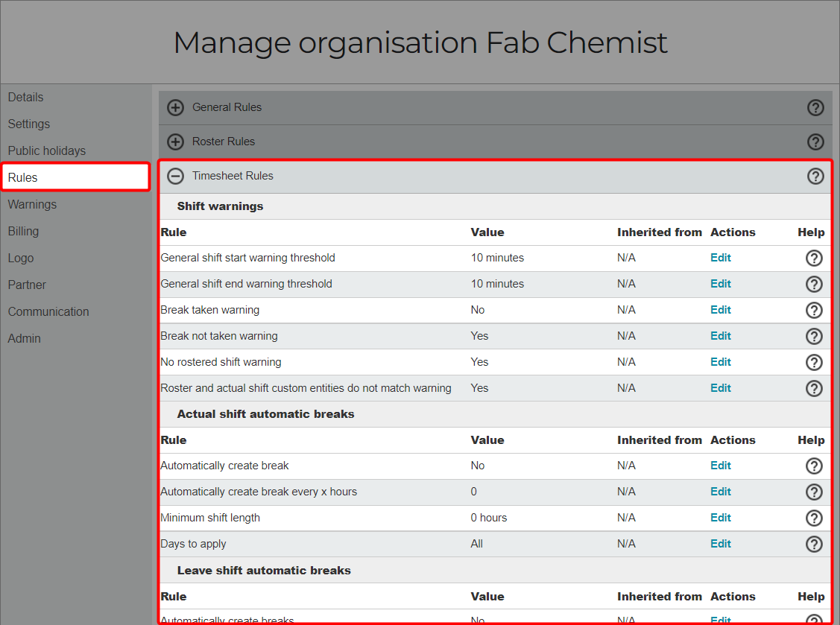Screen dimensions: 840x625
Task: Click the Break not taken warning rule name
Action: 219,336
